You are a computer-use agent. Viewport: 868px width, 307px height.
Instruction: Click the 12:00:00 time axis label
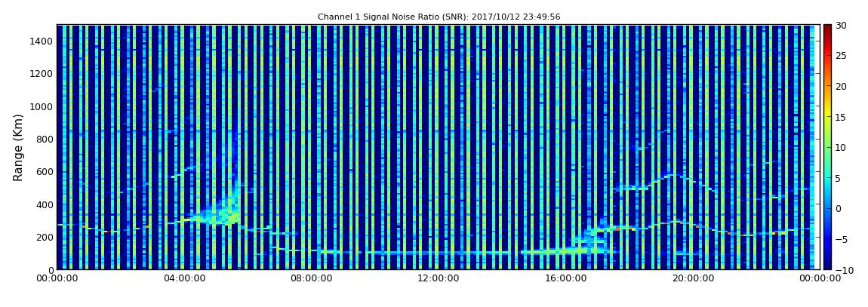[438, 279]
